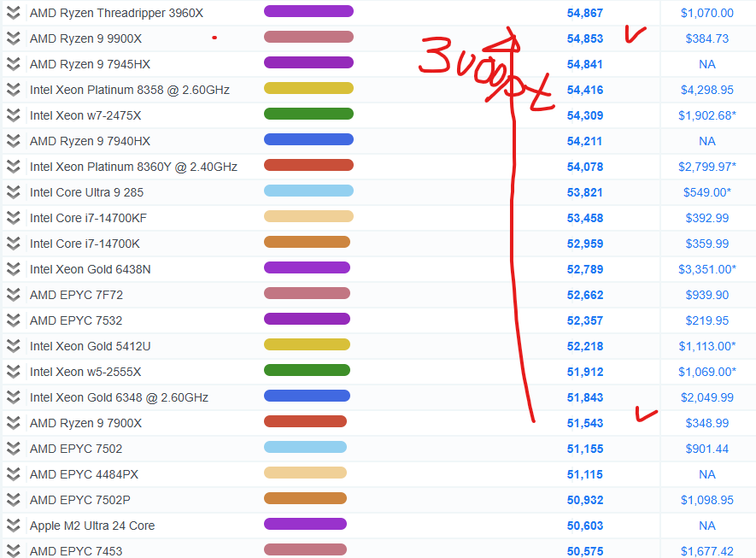The width and height of the screenshot is (756, 558).
Task: Open the Apple M2 Ultra 24 Core link
Action: tap(92, 526)
